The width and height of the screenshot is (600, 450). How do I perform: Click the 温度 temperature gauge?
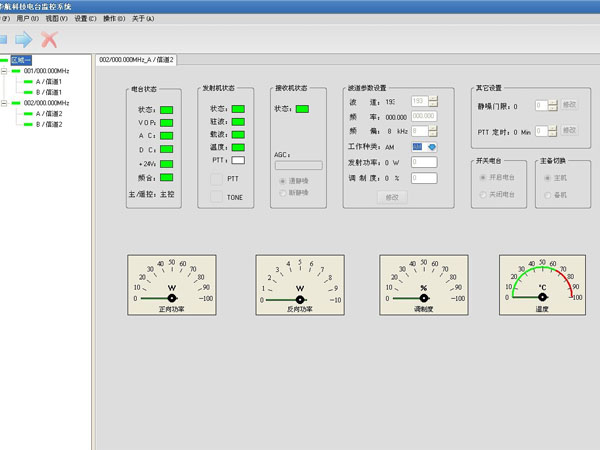542,284
